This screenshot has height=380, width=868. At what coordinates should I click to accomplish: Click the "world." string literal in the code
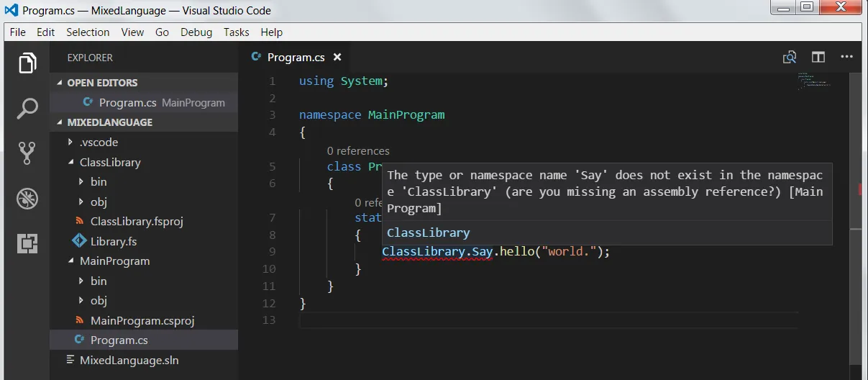568,252
